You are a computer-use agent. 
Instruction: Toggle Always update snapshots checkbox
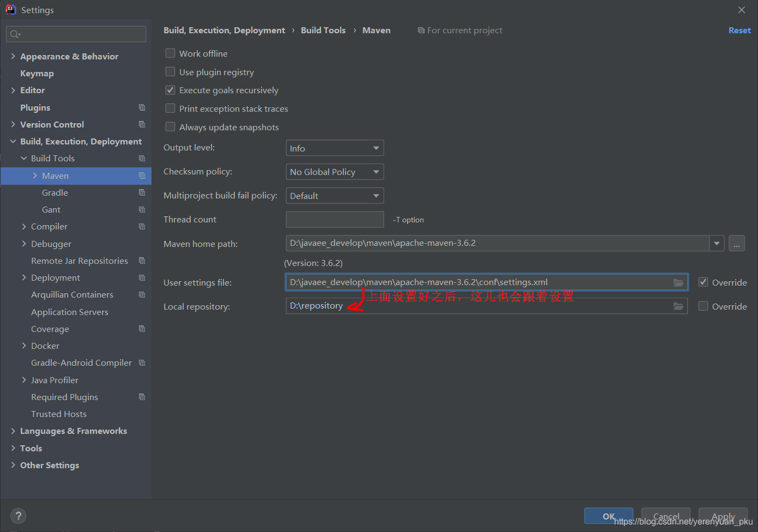(x=171, y=127)
